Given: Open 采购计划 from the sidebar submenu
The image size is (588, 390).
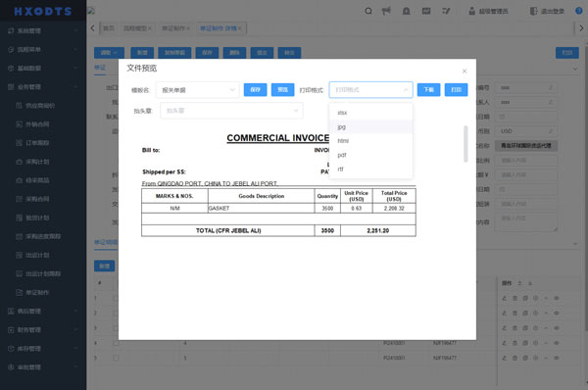Looking at the screenshot, I should coord(37,162).
